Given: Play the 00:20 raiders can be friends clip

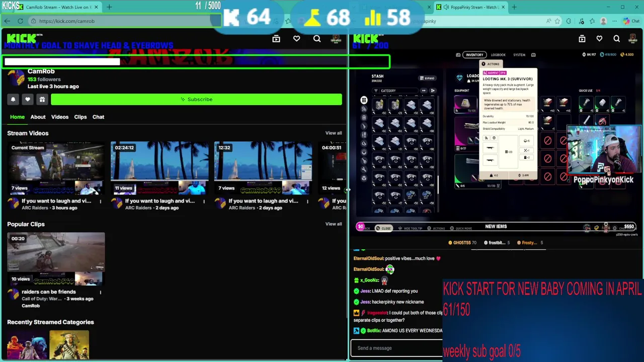Looking at the screenshot, I should click(56, 259).
